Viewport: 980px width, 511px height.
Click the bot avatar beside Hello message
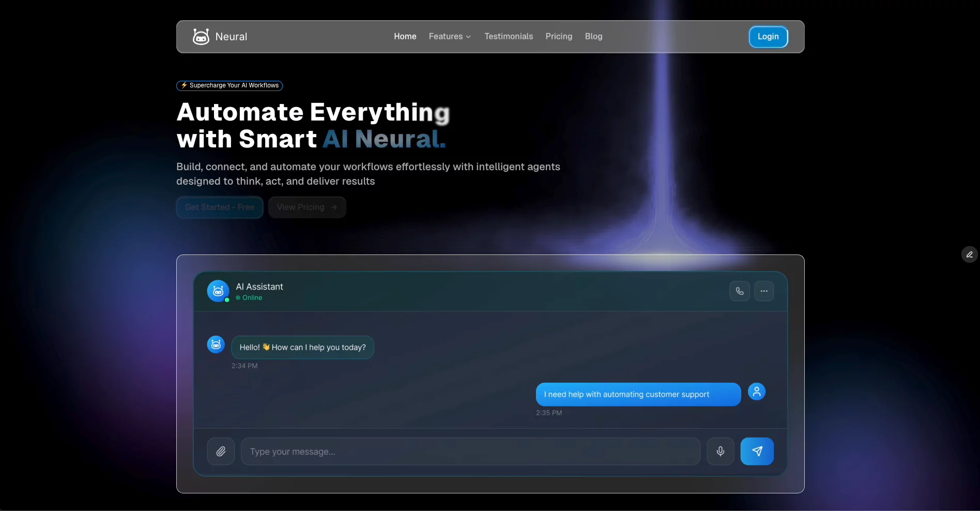click(x=216, y=344)
